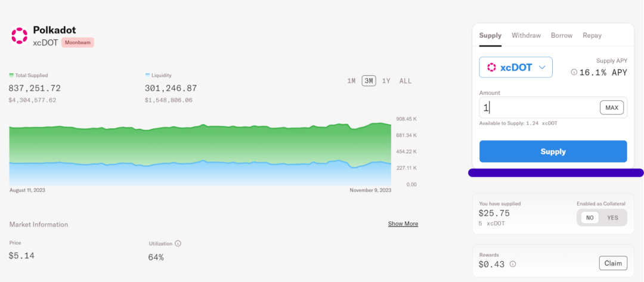644x282 pixels.
Task: Click the Liquidity value 301,246.87
Action: (x=171, y=88)
